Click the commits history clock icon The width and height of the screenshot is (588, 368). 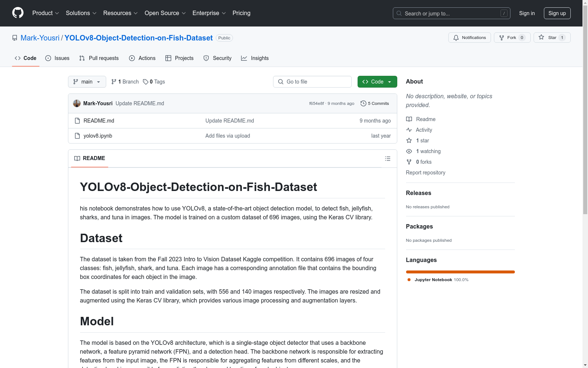363,103
